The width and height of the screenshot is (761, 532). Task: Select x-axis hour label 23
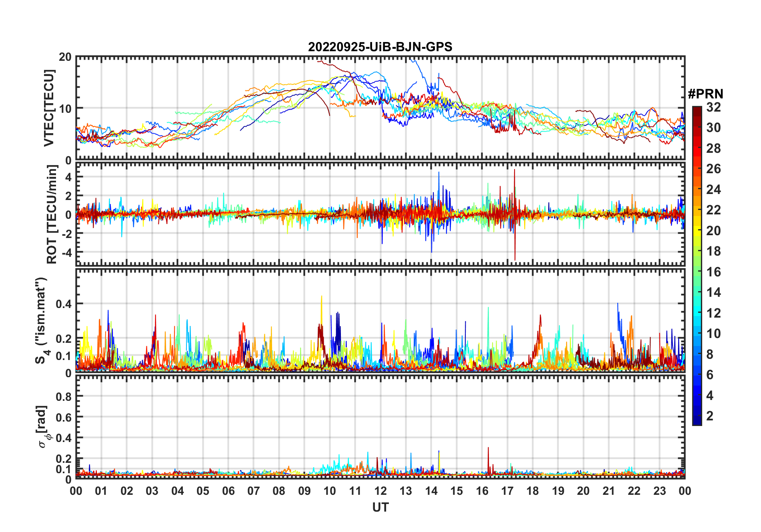(659, 491)
